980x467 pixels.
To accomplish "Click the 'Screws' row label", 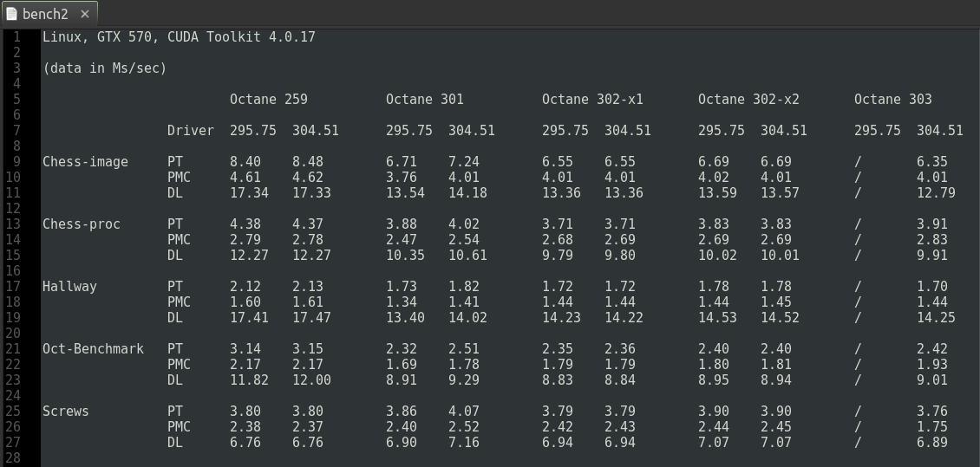I will [66, 412].
